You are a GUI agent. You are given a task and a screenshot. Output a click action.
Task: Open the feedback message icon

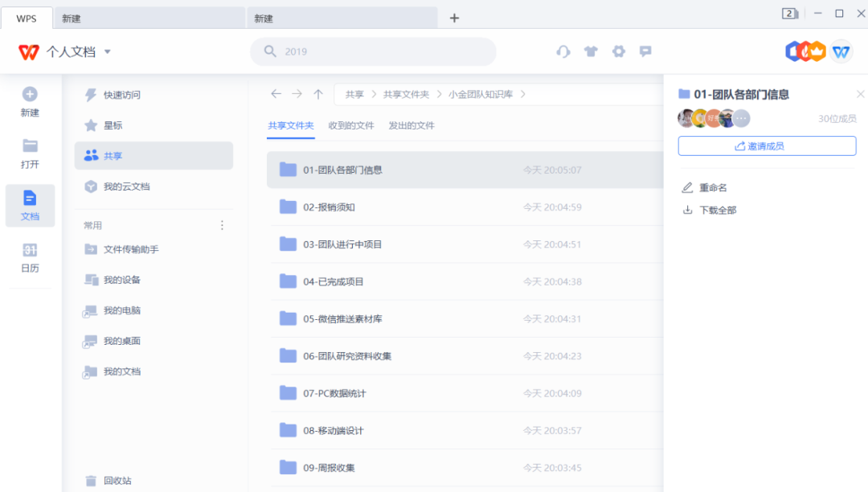(645, 51)
